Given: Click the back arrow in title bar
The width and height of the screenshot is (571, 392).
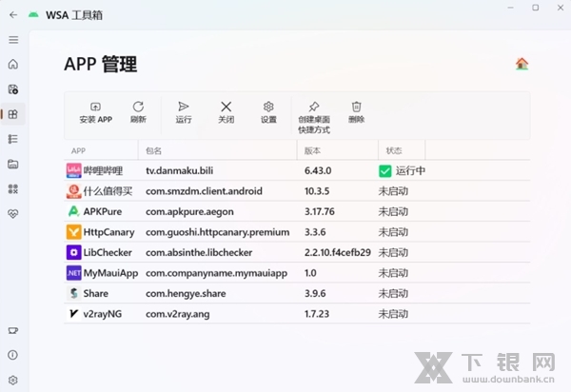Looking at the screenshot, I should [13, 15].
